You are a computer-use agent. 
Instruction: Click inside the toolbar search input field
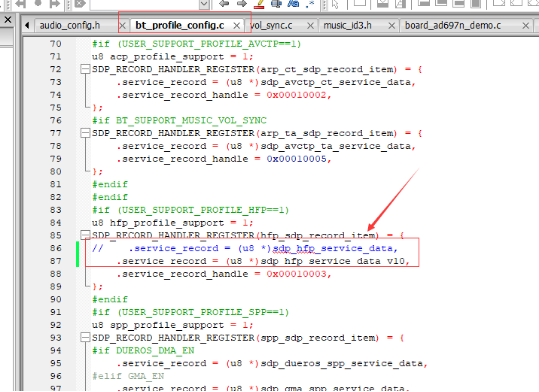[144, 4]
